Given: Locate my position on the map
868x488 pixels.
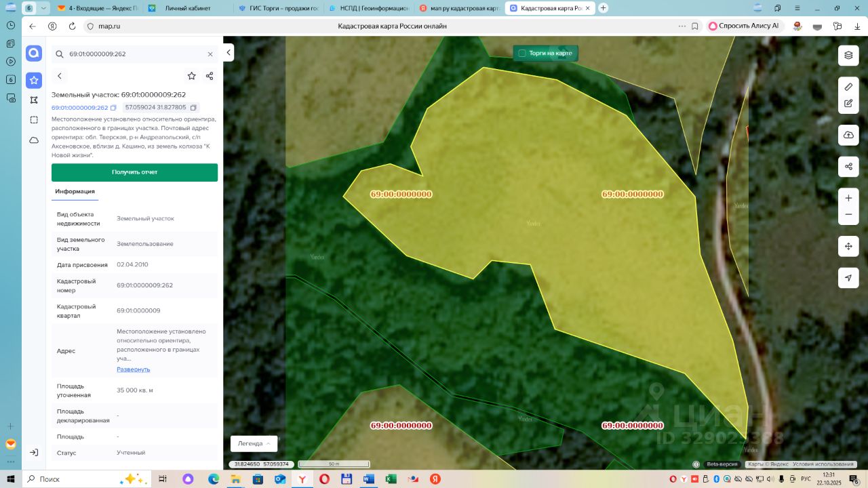Looking at the screenshot, I should click(848, 278).
